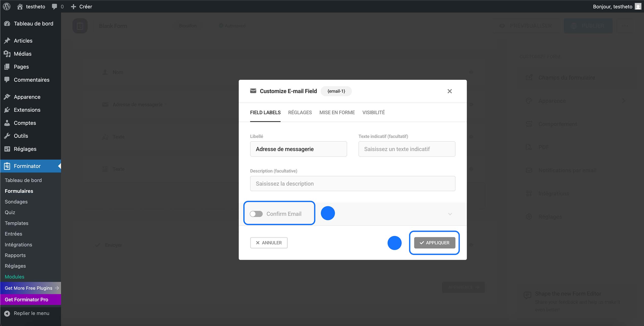Open Comptes via its user icon

7,123
